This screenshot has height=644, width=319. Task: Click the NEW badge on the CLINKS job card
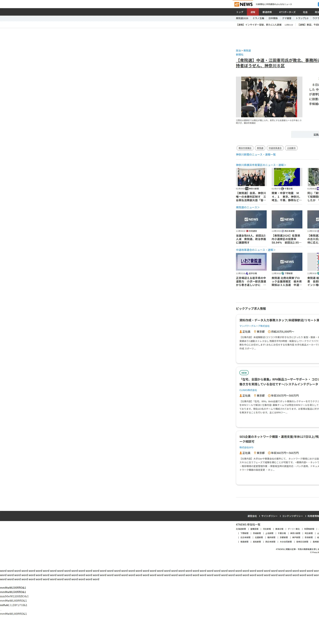coord(244,373)
